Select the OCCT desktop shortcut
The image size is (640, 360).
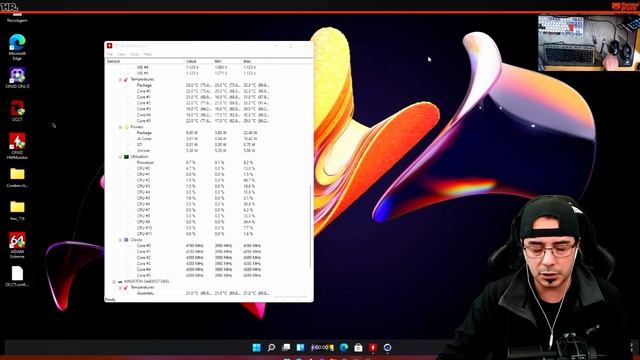pyautogui.click(x=17, y=111)
